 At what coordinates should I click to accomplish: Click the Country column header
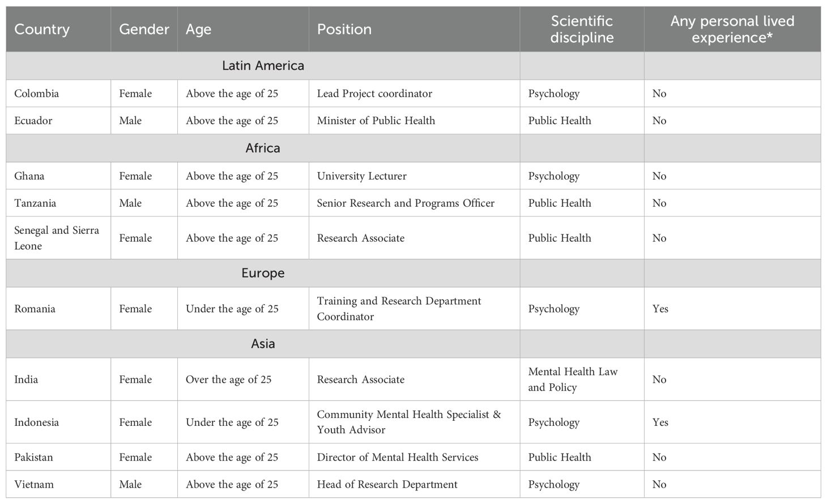[x=42, y=29]
